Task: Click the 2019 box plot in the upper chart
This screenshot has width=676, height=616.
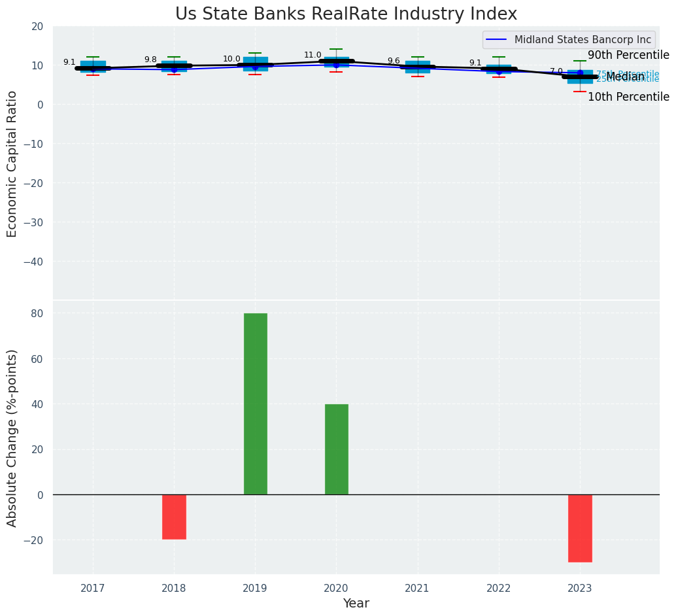Action: (255, 63)
